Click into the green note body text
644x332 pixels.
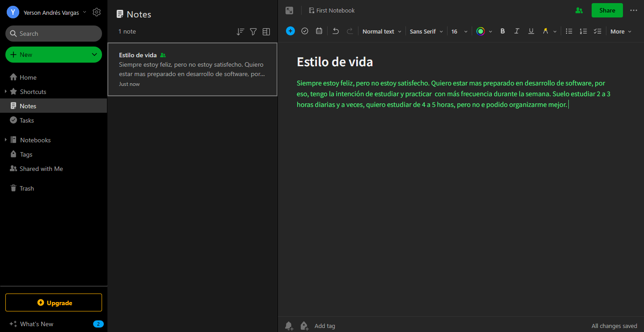click(x=453, y=94)
